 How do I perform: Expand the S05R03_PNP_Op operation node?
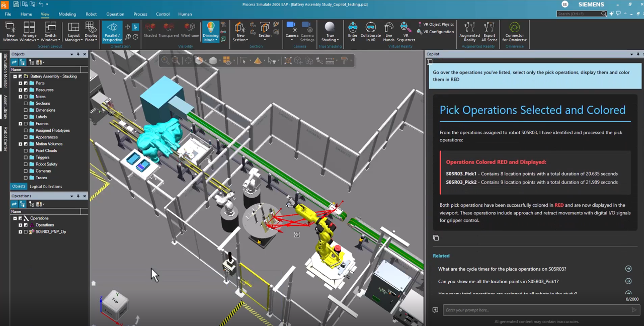[x=21, y=232]
